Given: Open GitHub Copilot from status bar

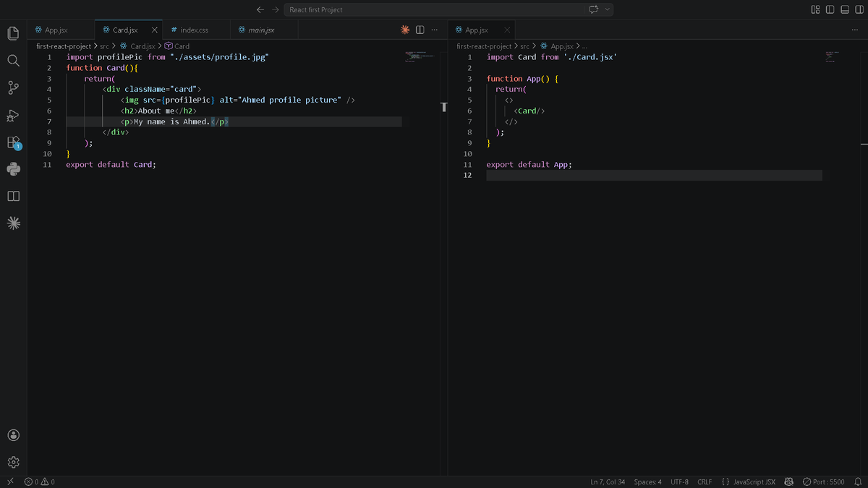Looking at the screenshot, I should tap(789, 481).
